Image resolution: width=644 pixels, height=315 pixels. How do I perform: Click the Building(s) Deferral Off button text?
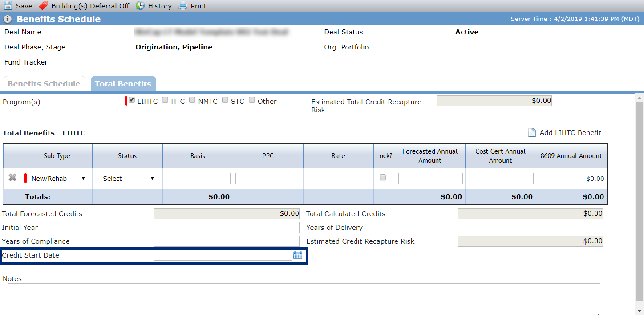[90, 6]
